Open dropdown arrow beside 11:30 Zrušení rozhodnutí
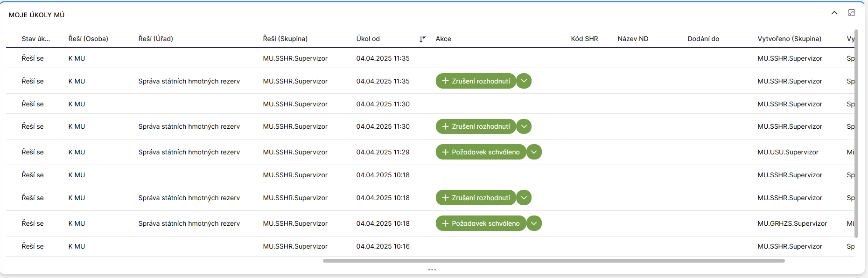The height and width of the screenshot is (278, 868). pos(524,126)
